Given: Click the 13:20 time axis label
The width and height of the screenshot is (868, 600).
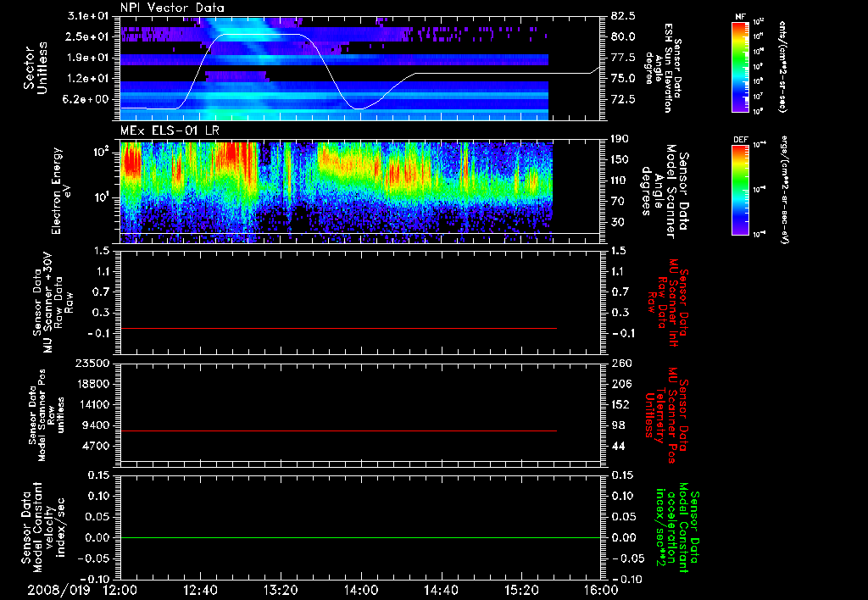Looking at the screenshot, I should [281, 590].
